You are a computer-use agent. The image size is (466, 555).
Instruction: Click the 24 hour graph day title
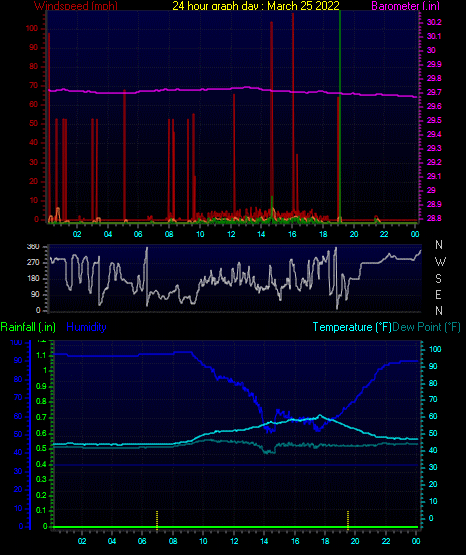click(x=256, y=6)
